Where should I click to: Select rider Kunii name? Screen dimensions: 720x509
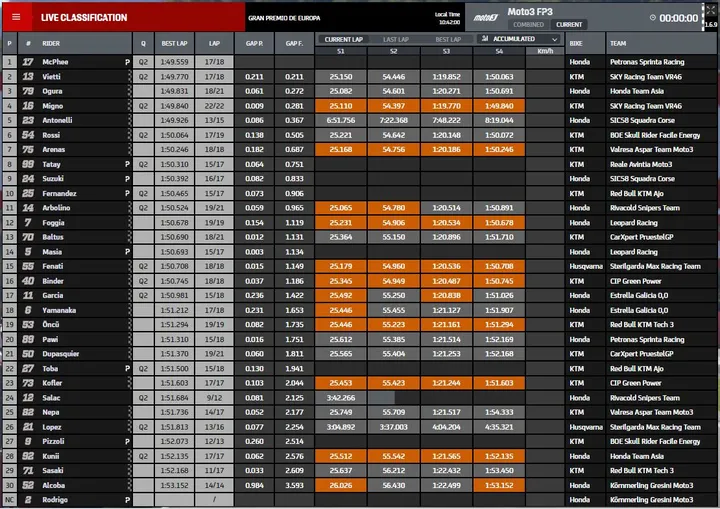51,456
